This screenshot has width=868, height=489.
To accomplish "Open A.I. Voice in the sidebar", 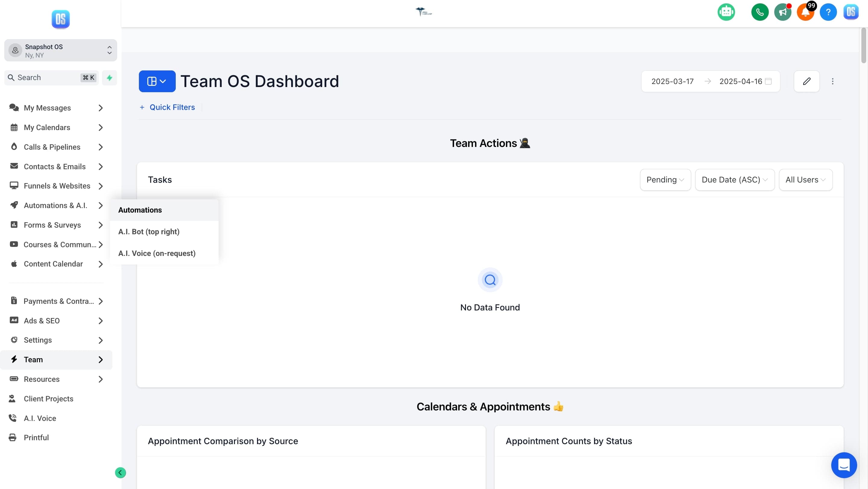I will (56, 418).
